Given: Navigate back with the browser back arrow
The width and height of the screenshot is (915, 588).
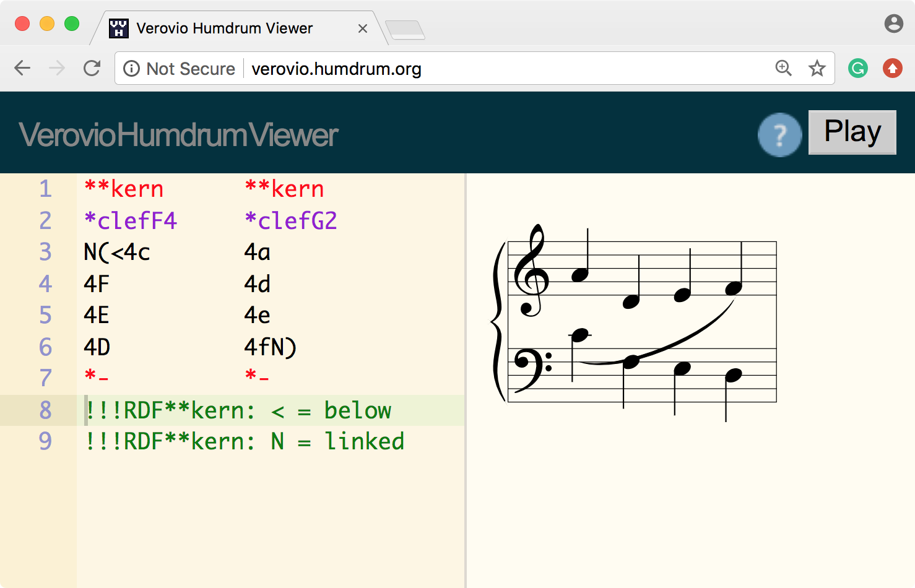Looking at the screenshot, I should coord(22,68).
